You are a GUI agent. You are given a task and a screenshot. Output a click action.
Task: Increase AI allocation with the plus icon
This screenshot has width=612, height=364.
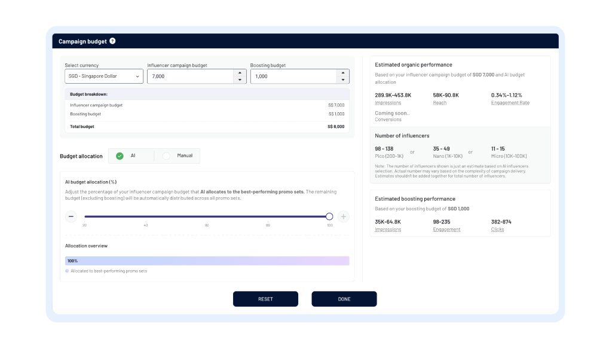[x=343, y=216]
